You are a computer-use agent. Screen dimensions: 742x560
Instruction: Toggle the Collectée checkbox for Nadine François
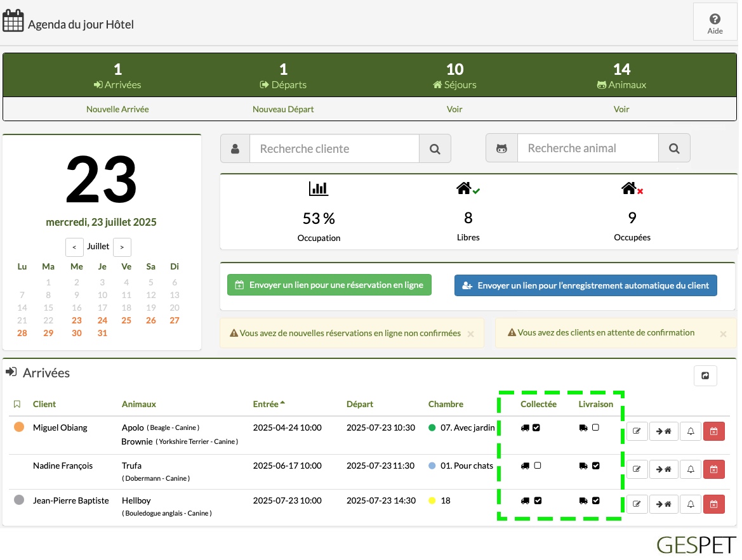click(x=538, y=466)
